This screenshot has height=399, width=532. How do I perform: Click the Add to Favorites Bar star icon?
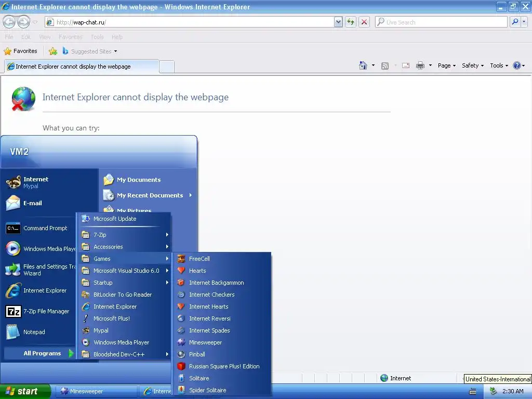53,51
